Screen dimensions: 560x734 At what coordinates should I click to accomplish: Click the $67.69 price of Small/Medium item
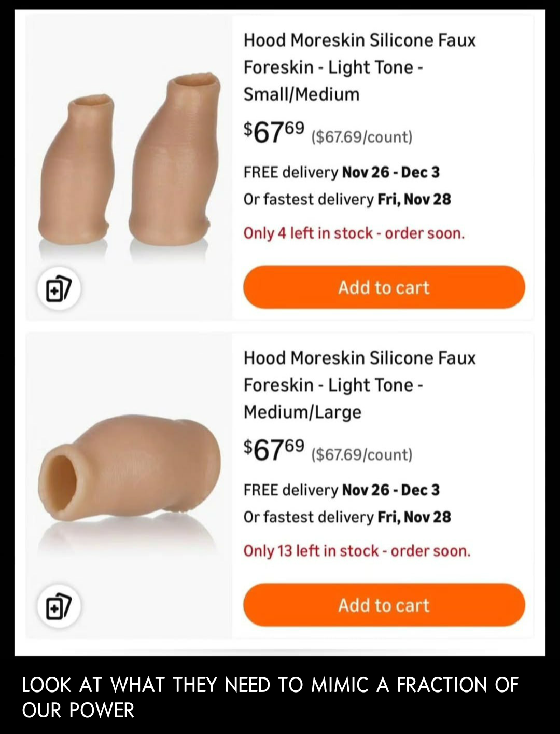pos(274,132)
